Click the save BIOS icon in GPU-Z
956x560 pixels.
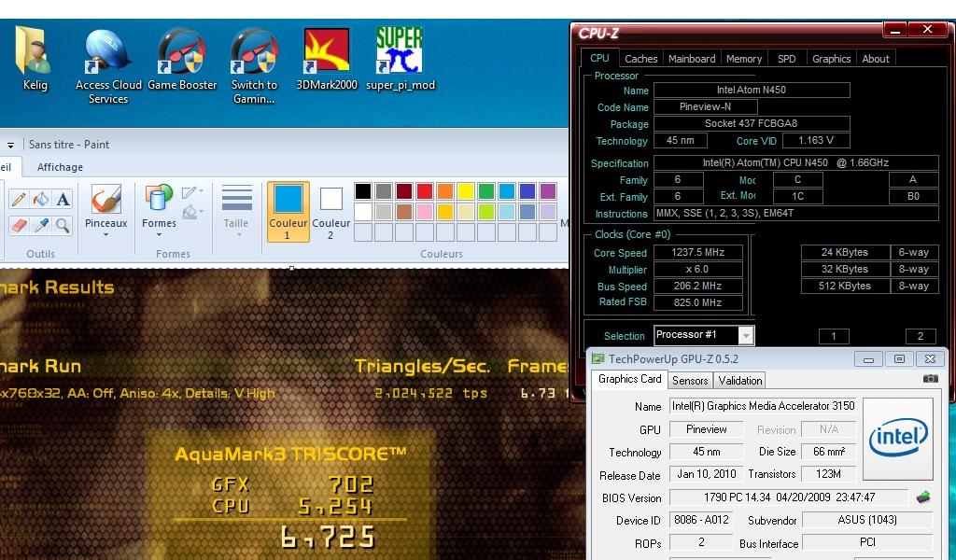[923, 497]
